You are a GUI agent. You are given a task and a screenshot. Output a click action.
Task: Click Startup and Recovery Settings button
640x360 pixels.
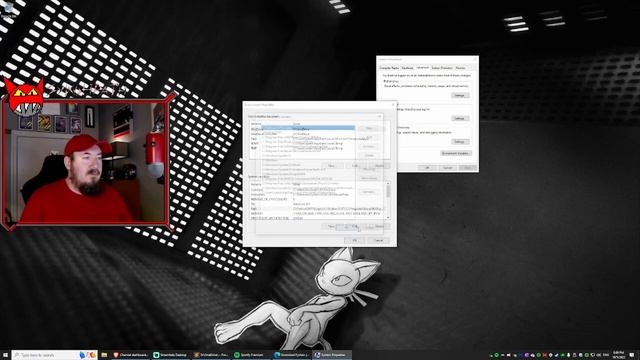[460, 142]
